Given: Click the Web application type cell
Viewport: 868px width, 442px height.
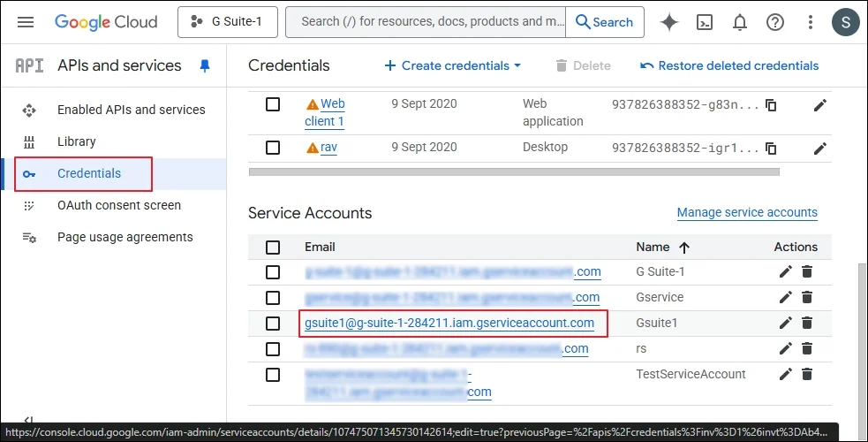Looking at the screenshot, I should [553, 112].
